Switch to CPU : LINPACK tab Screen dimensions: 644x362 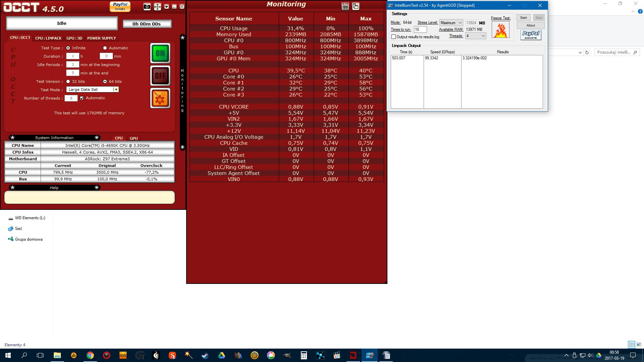click(48, 38)
